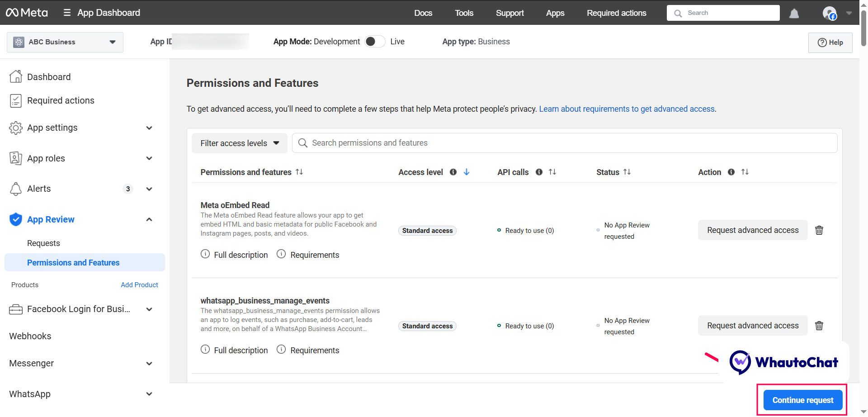The height and width of the screenshot is (417, 868).
Task: Click Search permissions and features field
Action: 565,143
